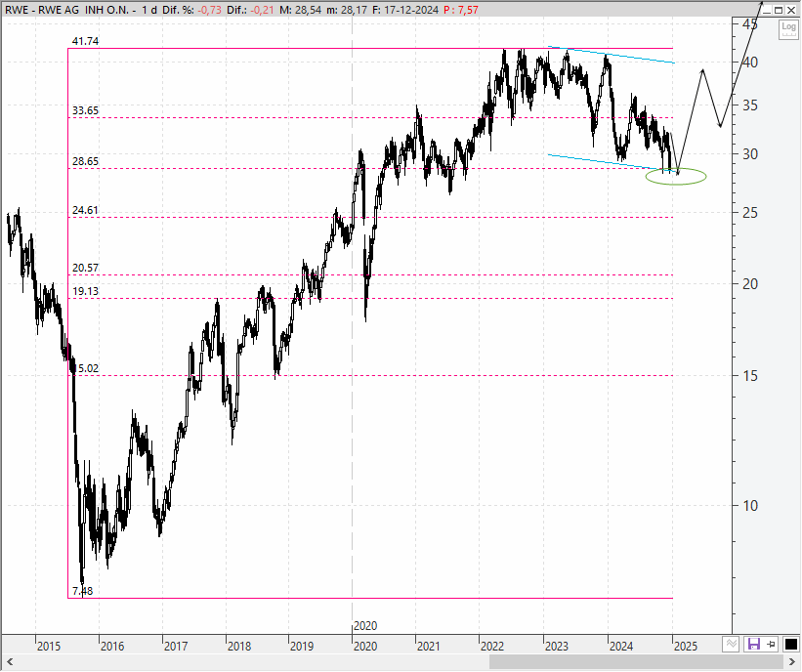Click the 2019 time axis label
This screenshot has height=672, width=802.
(x=302, y=647)
